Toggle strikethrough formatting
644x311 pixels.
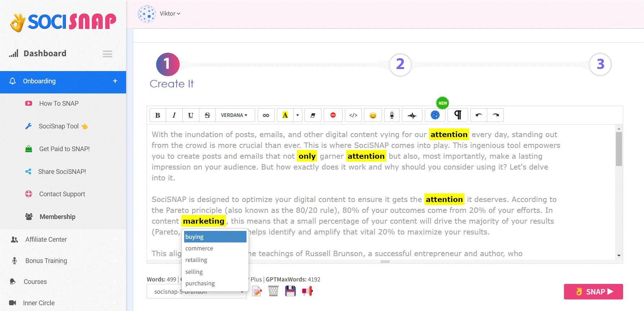[207, 115]
